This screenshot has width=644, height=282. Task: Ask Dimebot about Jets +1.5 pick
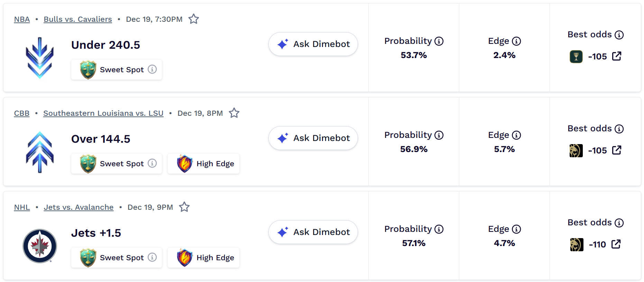[x=313, y=232]
